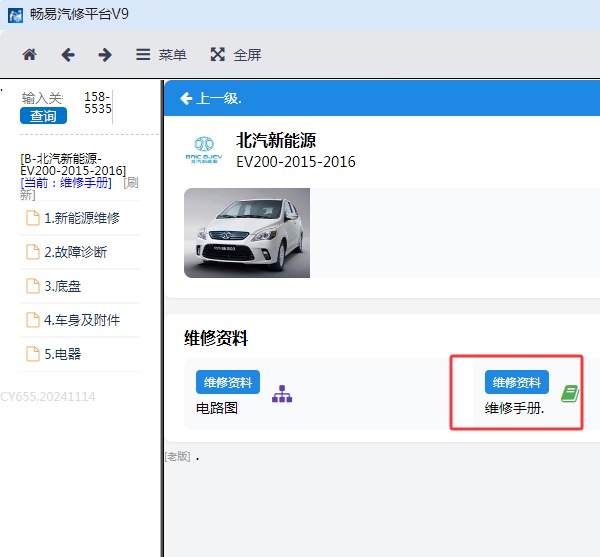Click the file icon beside 3.底盘
This screenshot has height=557, width=600.
click(x=33, y=286)
